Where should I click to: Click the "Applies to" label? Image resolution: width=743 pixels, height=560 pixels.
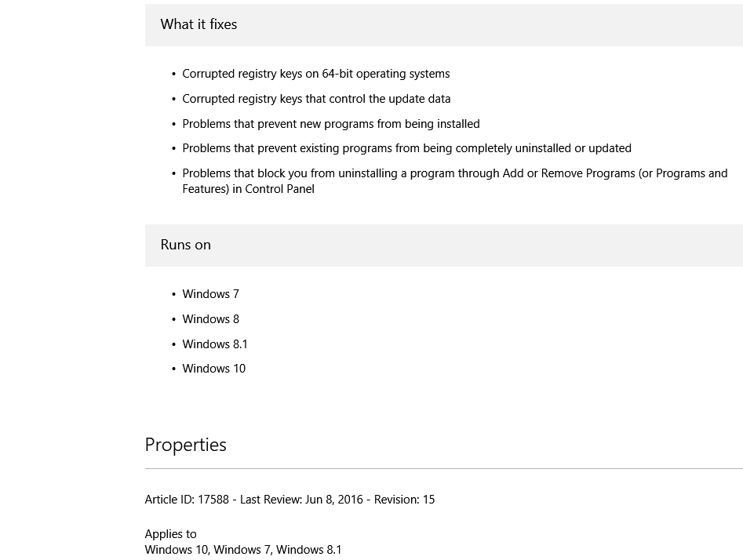(x=170, y=534)
